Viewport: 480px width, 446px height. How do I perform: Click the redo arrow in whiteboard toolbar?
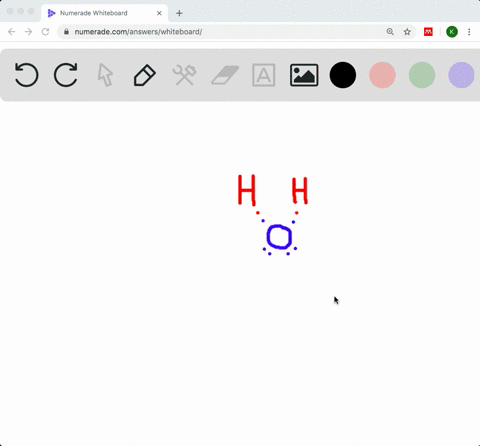click(66, 75)
